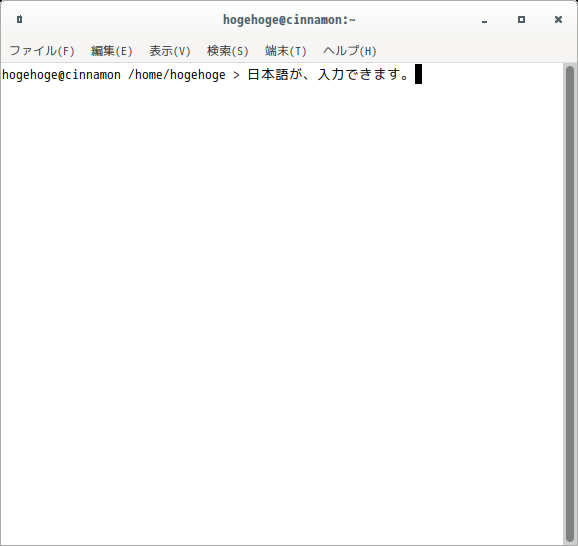Click the window title hogehoge@cinnamon:~

[289, 20]
